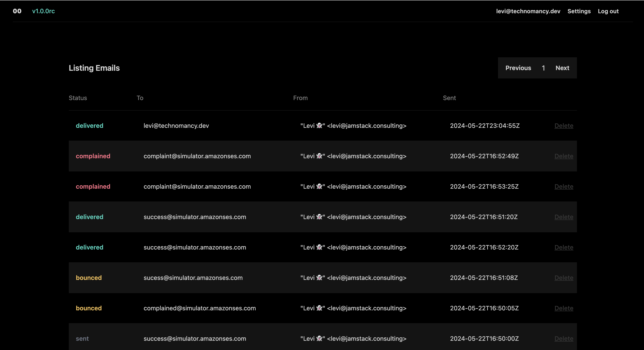Delete bounced email to complained@simulator.amazonses.com
This screenshot has width=644, height=350.
[x=563, y=308]
